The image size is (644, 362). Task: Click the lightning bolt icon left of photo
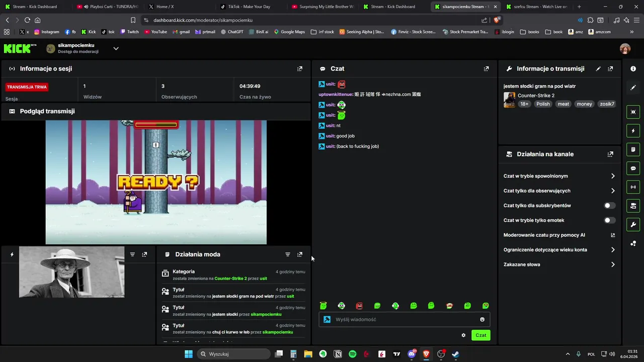tap(12, 254)
